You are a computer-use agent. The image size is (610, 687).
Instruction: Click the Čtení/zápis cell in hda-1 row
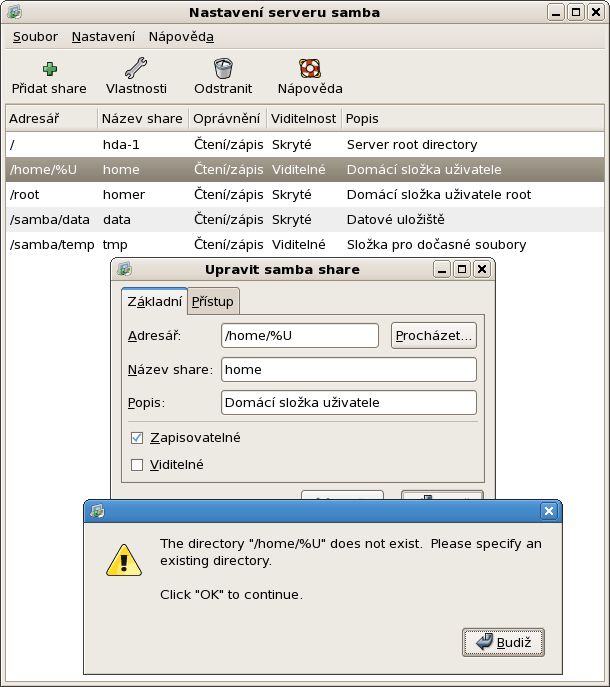[x=229, y=145]
